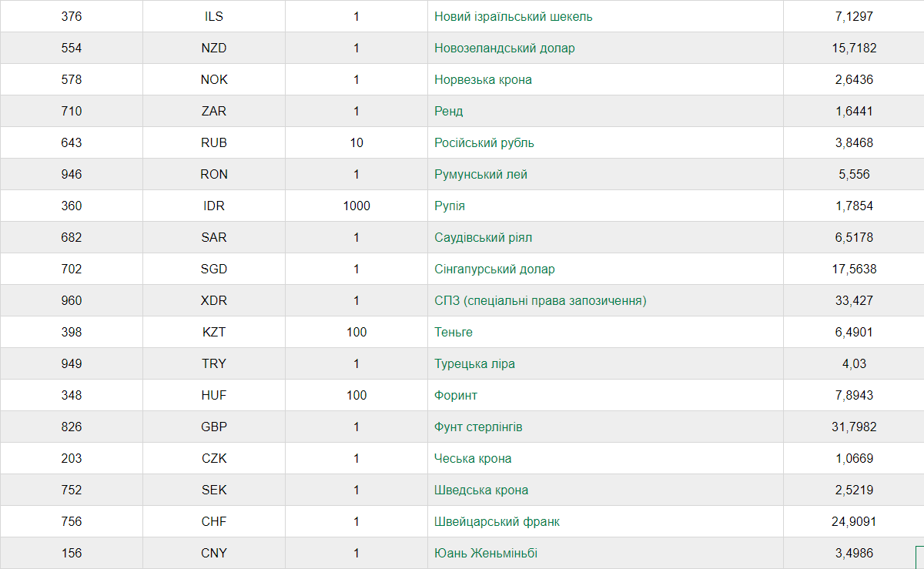Open the Норвезька крона link
924x569 pixels.
pos(483,79)
